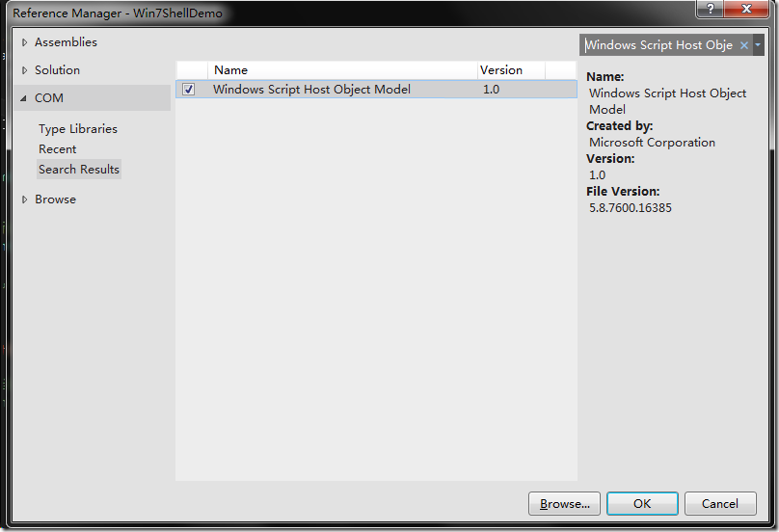Expand the Browse section arrow

pyautogui.click(x=24, y=199)
